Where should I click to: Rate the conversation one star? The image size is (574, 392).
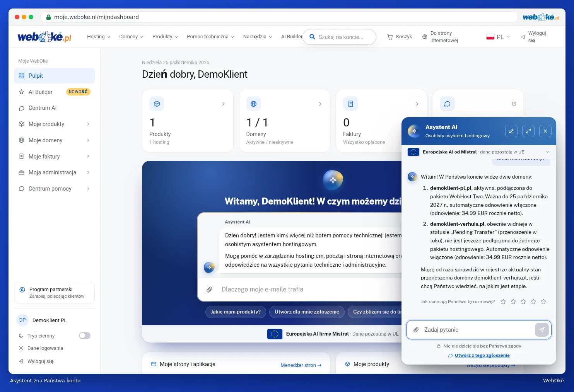point(503,302)
